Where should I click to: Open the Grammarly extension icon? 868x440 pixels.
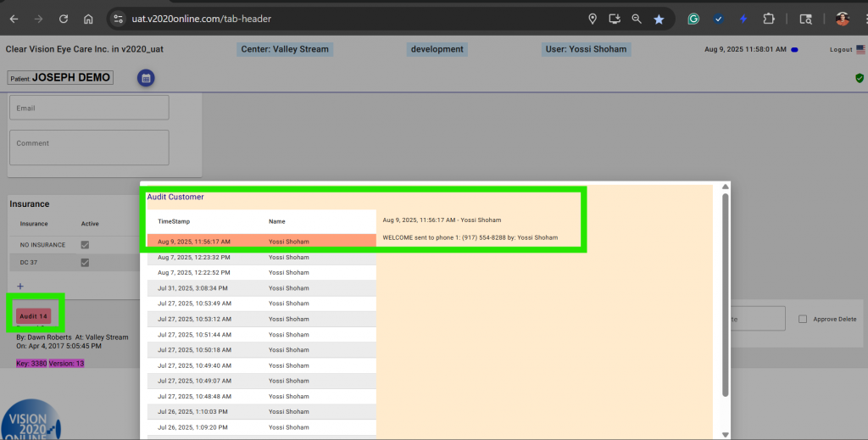[693, 19]
